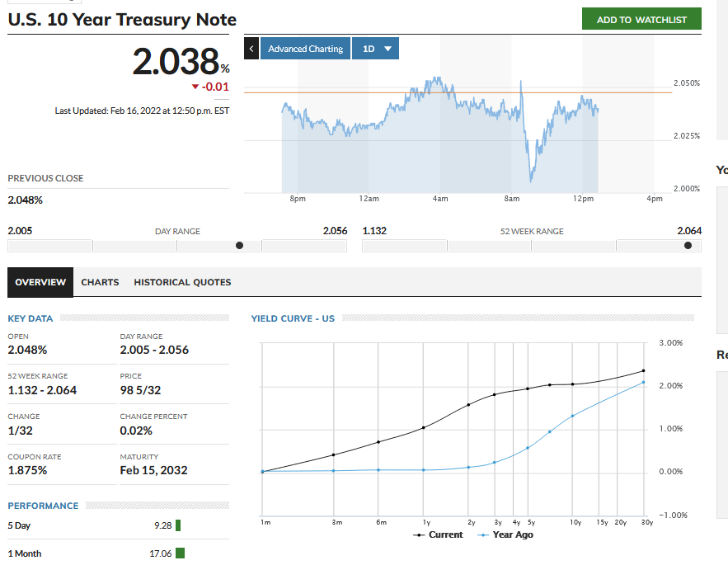Click the 5 Day performance value 9.28
The height and width of the screenshot is (565, 728).
[163, 525]
